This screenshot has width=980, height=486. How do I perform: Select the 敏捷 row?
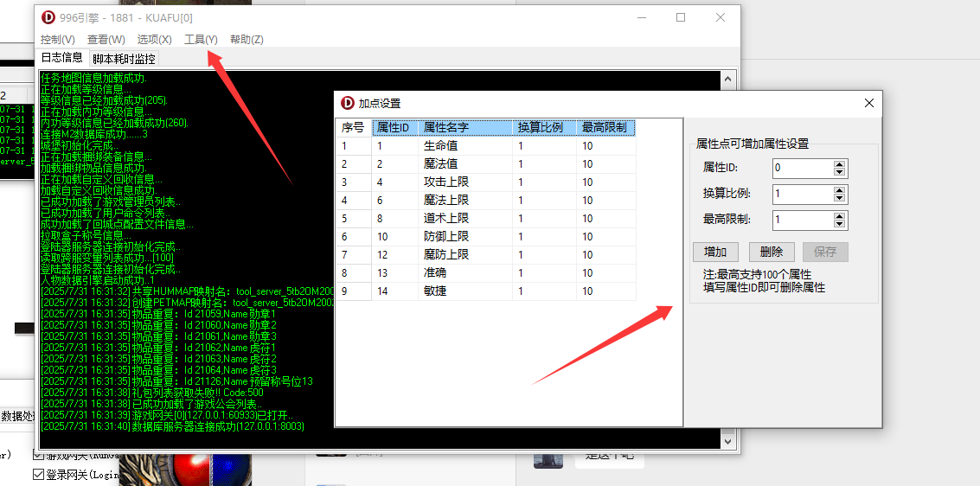(485, 291)
